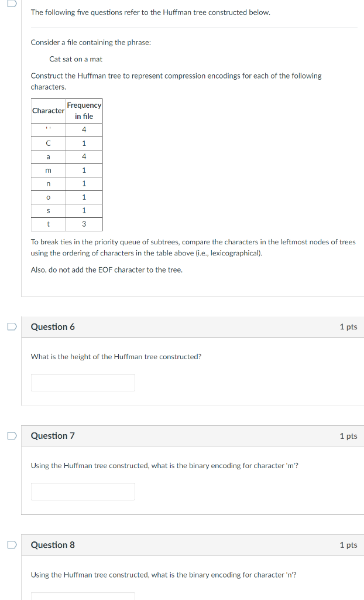Click the frequency cell for character 'a'
364x600 pixels.
point(84,156)
